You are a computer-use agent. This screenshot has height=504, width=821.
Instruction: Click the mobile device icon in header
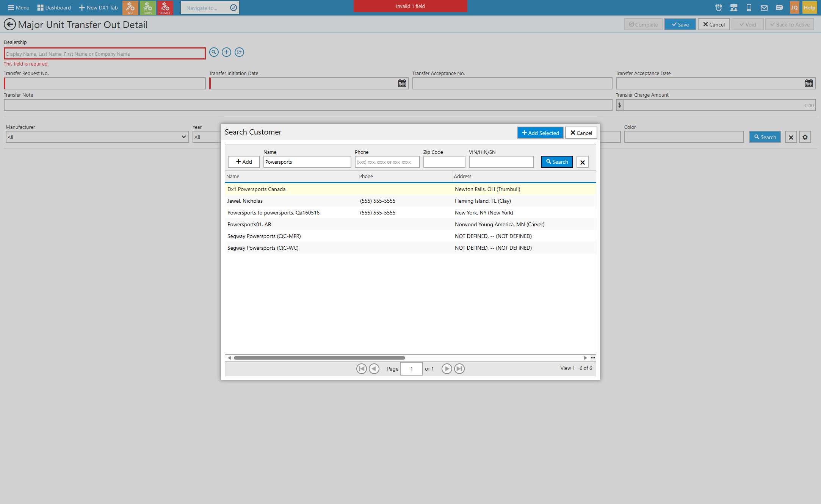pyautogui.click(x=749, y=8)
